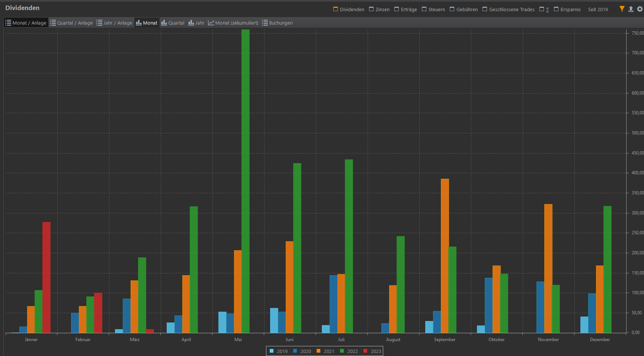Toggle the Dividenden checkbox
The image size is (644, 356).
coord(336,9)
